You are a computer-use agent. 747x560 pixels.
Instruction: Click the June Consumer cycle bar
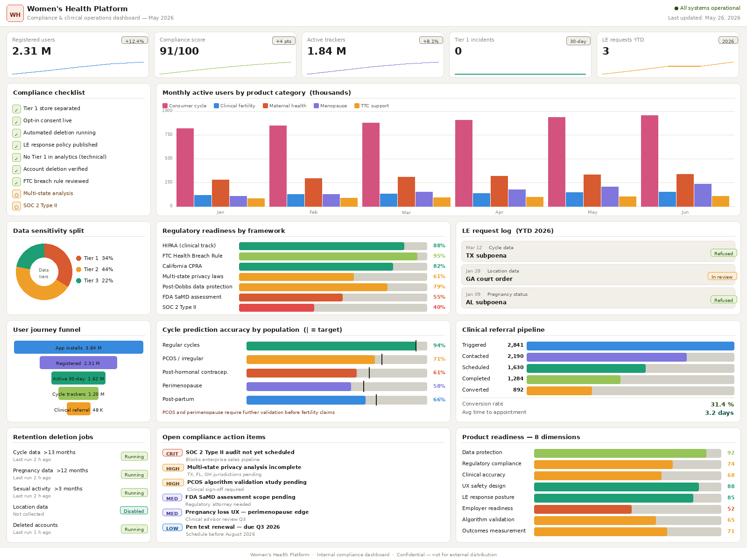(x=649, y=161)
